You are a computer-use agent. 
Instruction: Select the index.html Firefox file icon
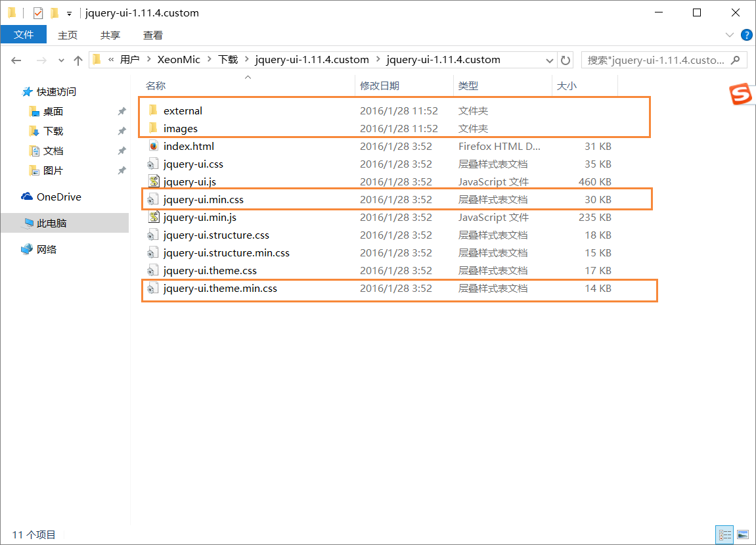(x=153, y=146)
